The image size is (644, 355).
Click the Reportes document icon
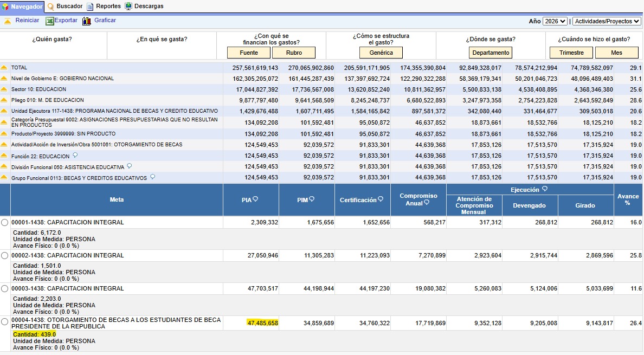(x=90, y=7)
